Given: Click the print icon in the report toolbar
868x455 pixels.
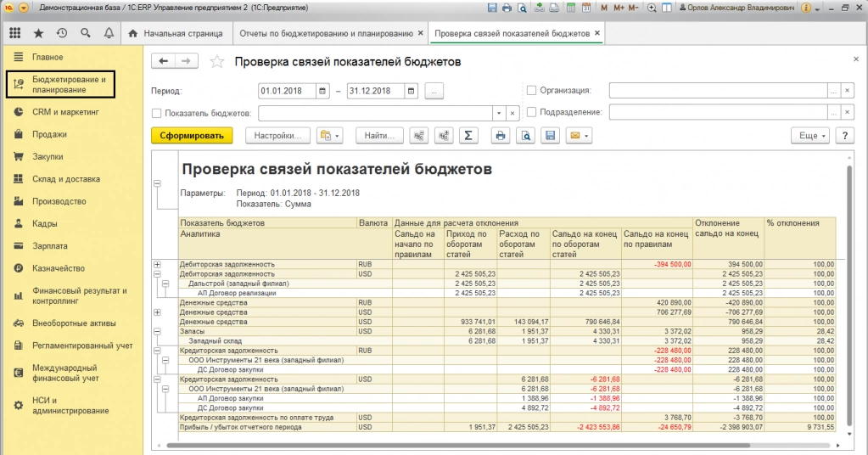Looking at the screenshot, I should (x=501, y=136).
